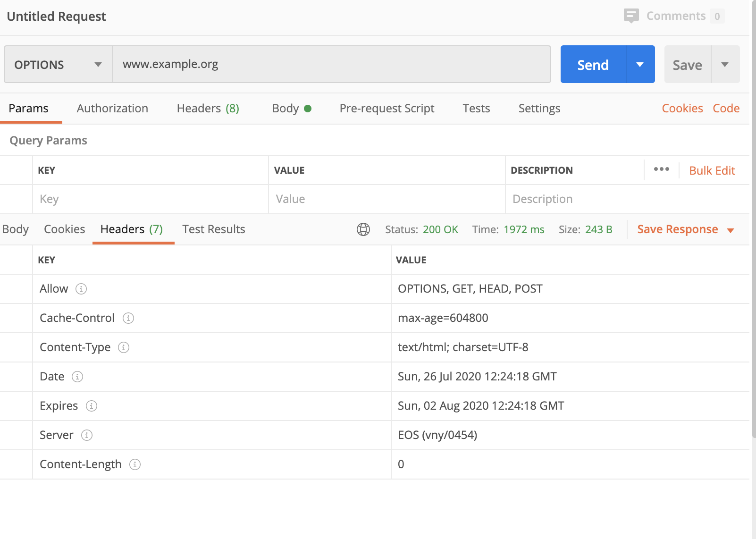Switch to response Test Results tab
Screen dimensions: 756x539
coord(214,229)
